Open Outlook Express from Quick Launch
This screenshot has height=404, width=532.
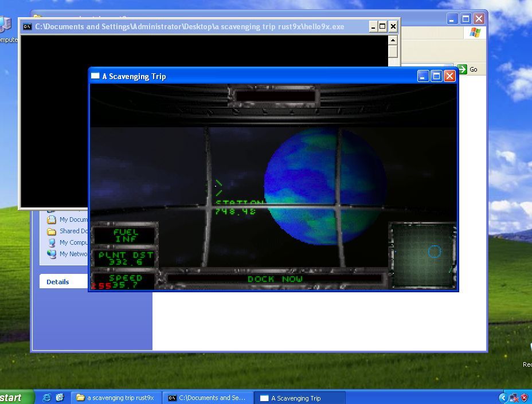[59, 397]
